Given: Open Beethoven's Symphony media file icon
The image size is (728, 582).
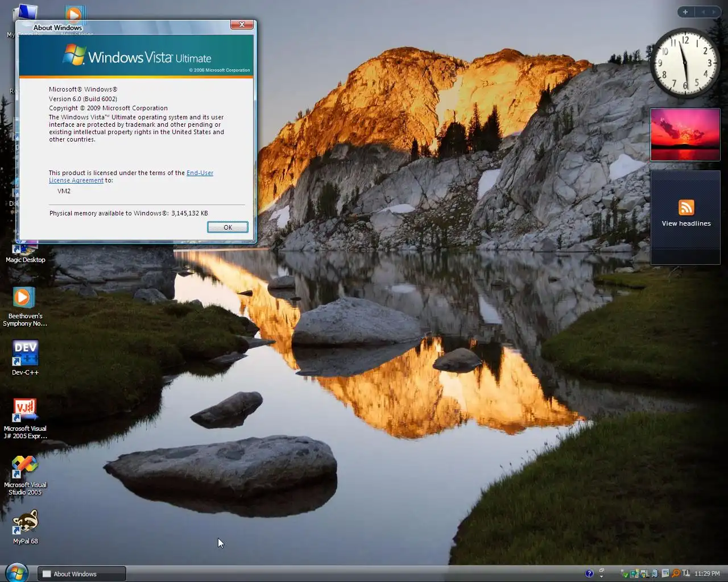Looking at the screenshot, I should pos(25,307).
